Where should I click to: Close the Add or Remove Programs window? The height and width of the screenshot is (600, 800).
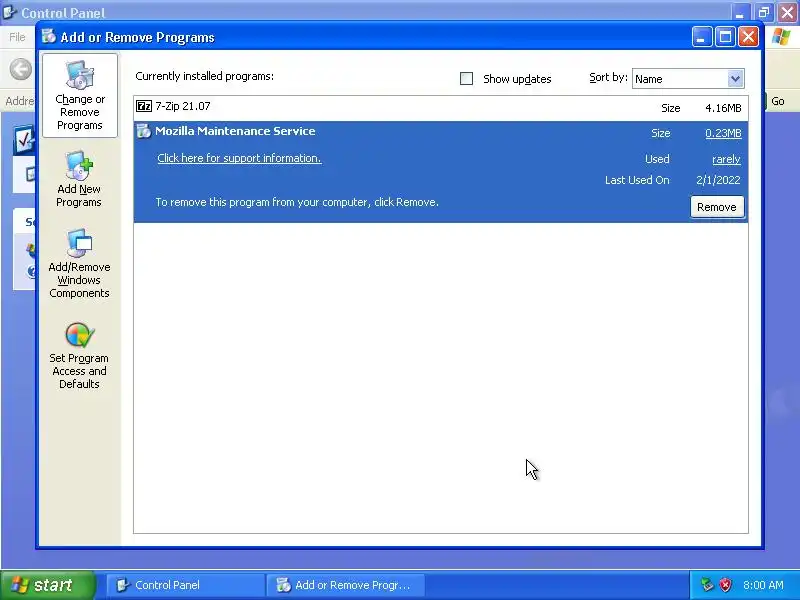[748, 37]
